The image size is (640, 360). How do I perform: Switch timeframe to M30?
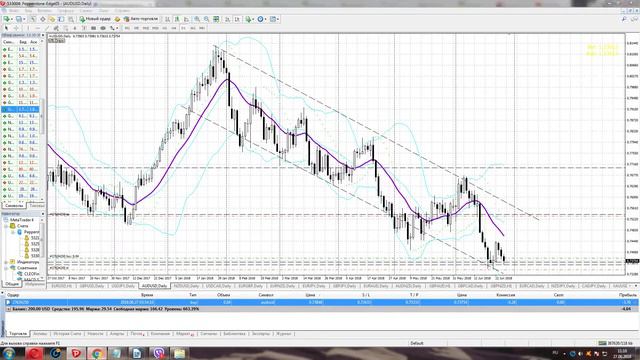click(155, 28)
